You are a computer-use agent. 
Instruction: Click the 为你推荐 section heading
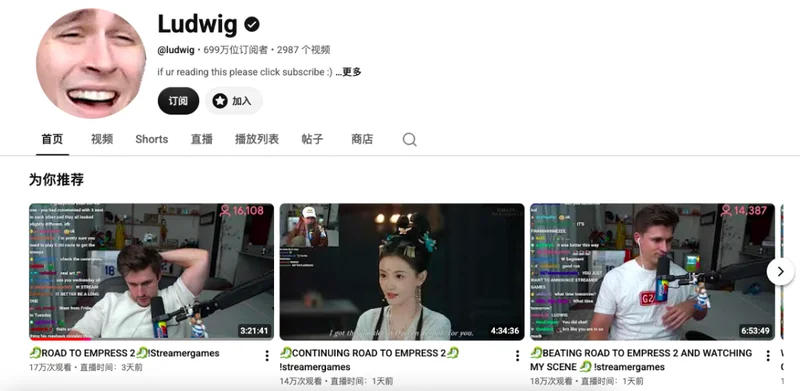point(56,180)
